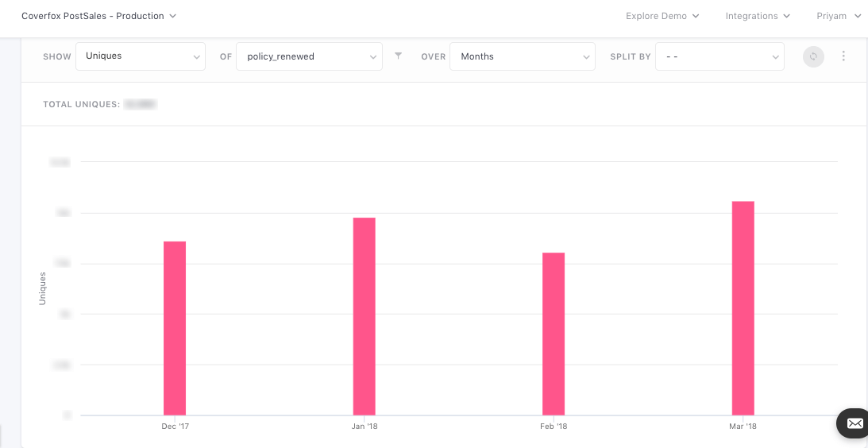Viewport: 868px width, 448px height.
Task: Click the Uniques y-axis title
Action: pos(43,288)
